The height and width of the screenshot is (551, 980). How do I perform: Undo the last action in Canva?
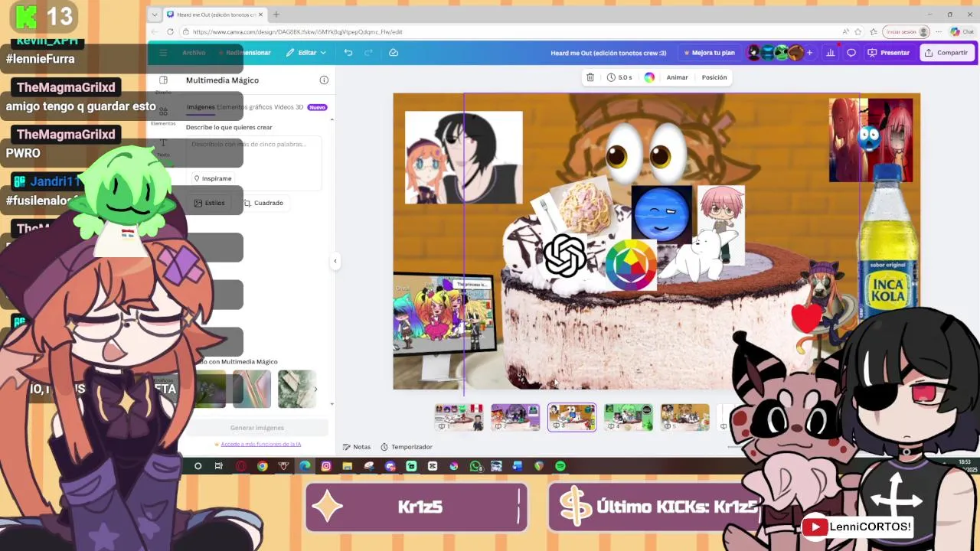click(348, 53)
